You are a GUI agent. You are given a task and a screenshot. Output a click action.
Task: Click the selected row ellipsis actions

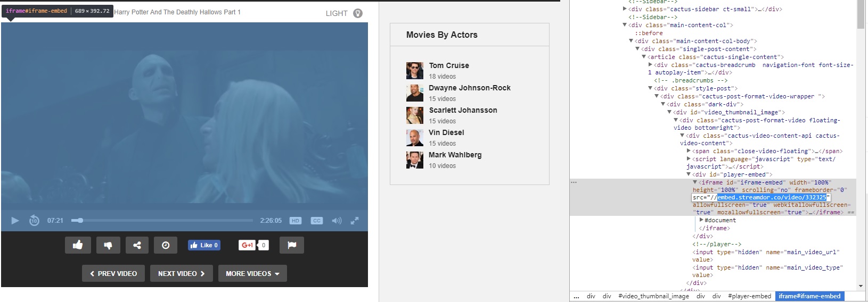[x=574, y=182]
